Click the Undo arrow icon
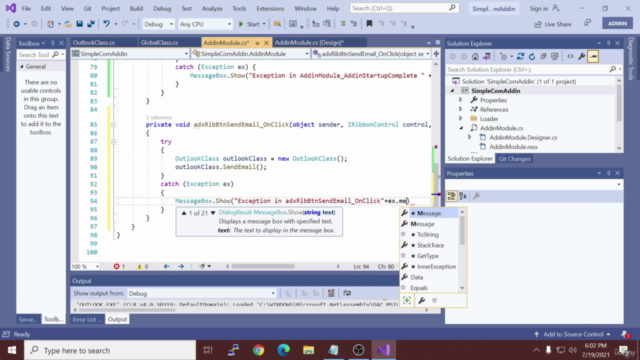Viewport: 640px width, 360px height. [107, 24]
